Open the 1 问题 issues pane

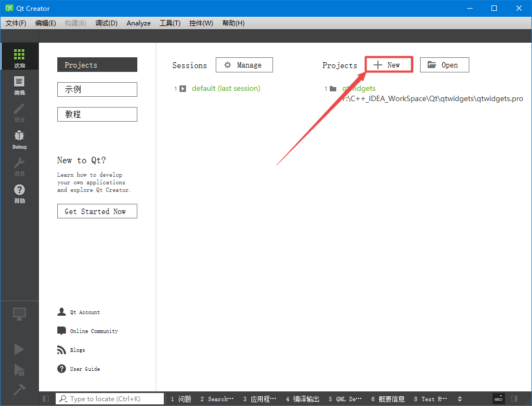pyautogui.click(x=181, y=399)
